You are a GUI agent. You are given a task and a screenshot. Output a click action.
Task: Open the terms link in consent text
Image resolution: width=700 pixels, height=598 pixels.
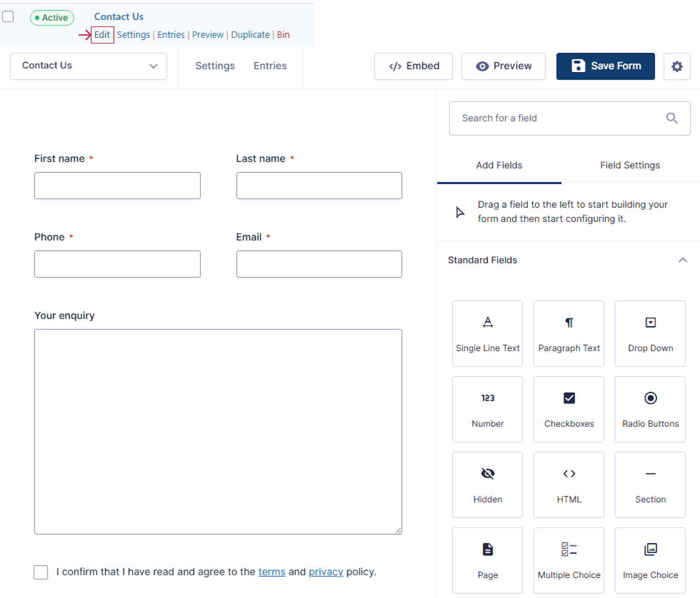point(272,572)
